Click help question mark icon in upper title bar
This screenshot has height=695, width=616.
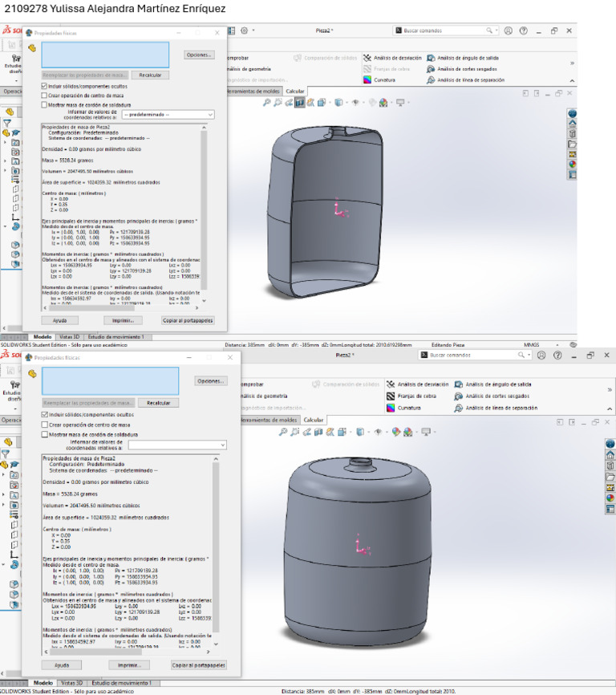tap(523, 30)
